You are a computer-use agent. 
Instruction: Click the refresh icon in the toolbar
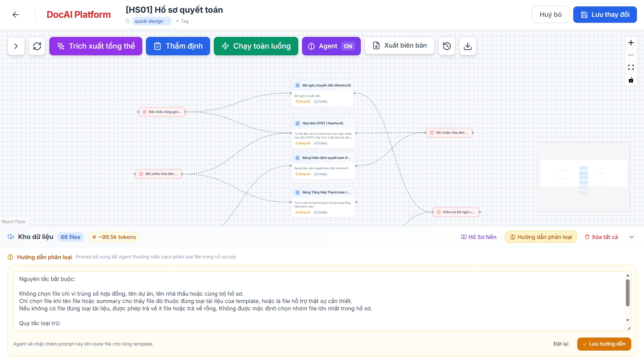(x=37, y=46)
